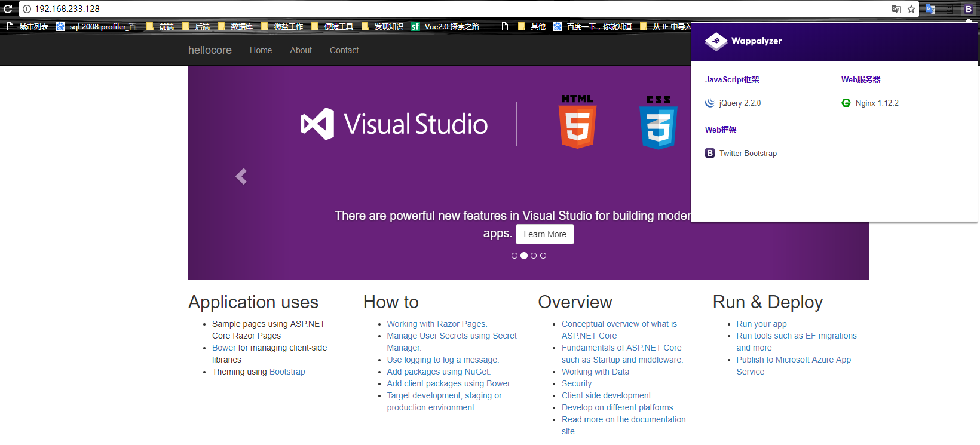Open the Bootstrap theming link
Image resolution: width=980 pixels, height=445 pixels.
click(287, 372)
